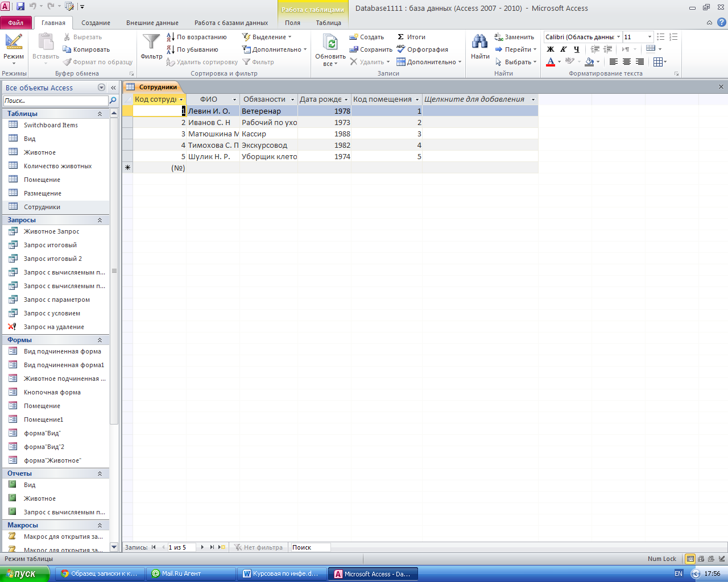728x582 pixels.
Task: Sort По возрастанию
Action: click(197, 37)
